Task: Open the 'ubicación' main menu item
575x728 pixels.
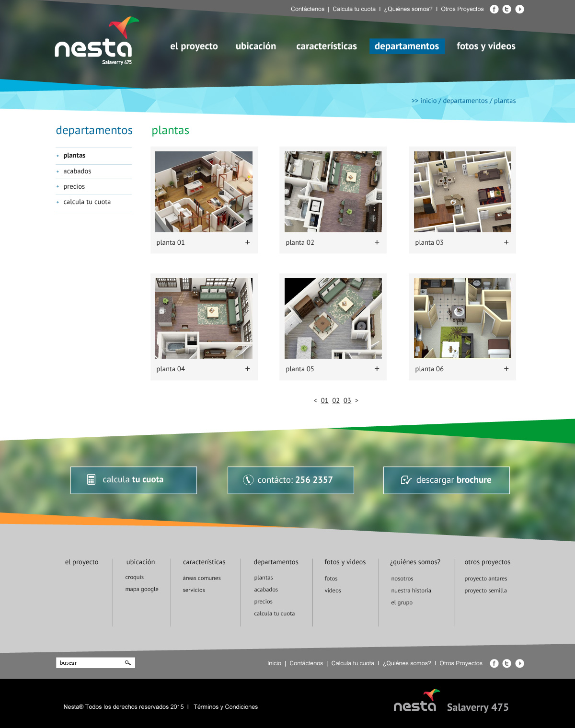Action: (x=256, y=46)
